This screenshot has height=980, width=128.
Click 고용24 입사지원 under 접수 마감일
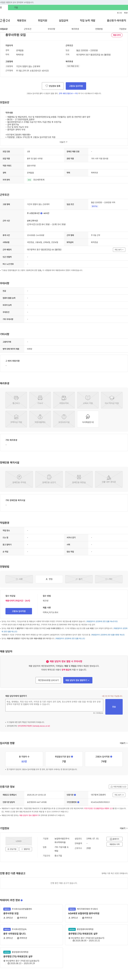(19, 611)
